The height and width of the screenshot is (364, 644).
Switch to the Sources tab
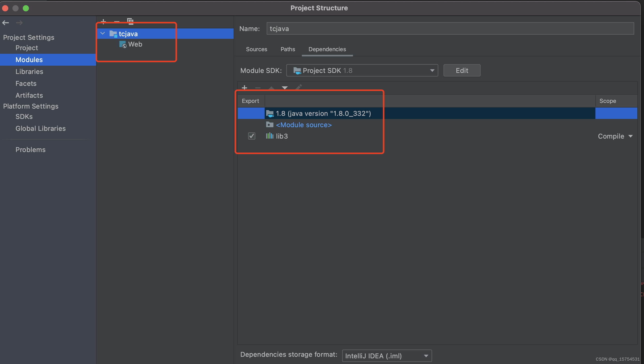click(256, 49)
